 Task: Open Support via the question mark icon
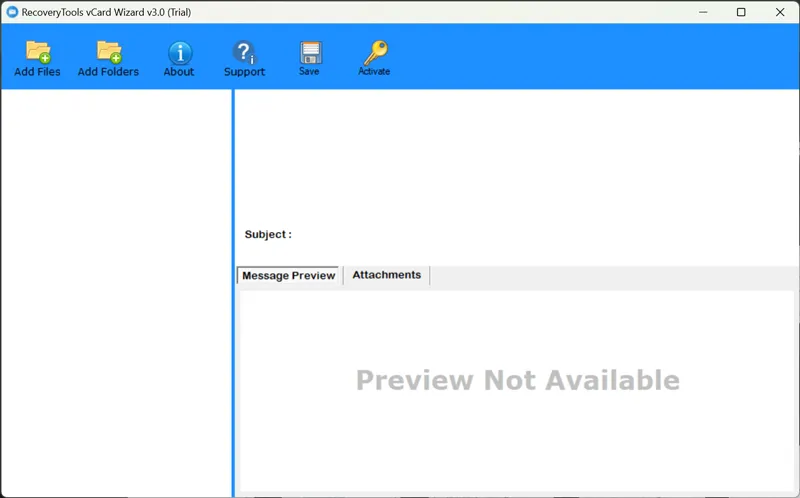coord(244,52)
